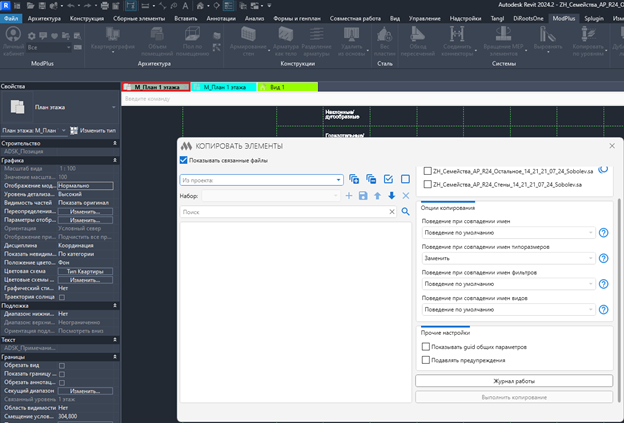Viewport: 624px width, 423px height.
Task: Click collapse-all icon in Copy Elements dialog
Action: (x=371, y=179)
